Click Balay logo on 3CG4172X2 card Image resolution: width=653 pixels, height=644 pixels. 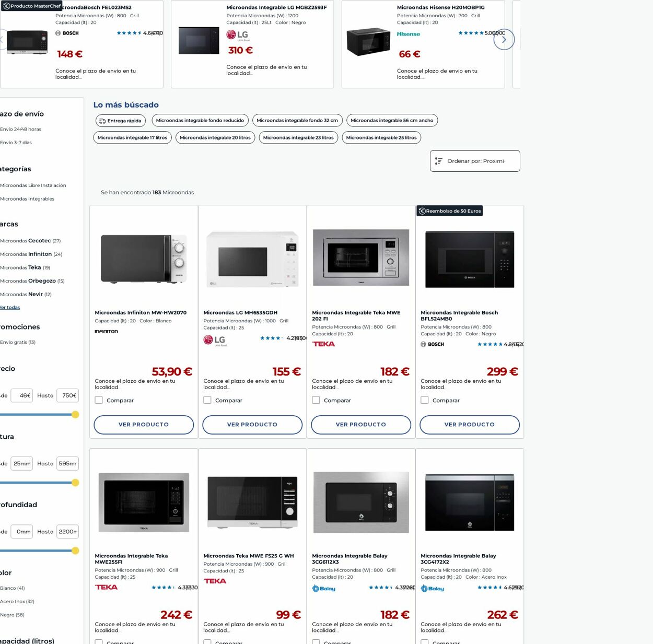(x=433, y=589)
